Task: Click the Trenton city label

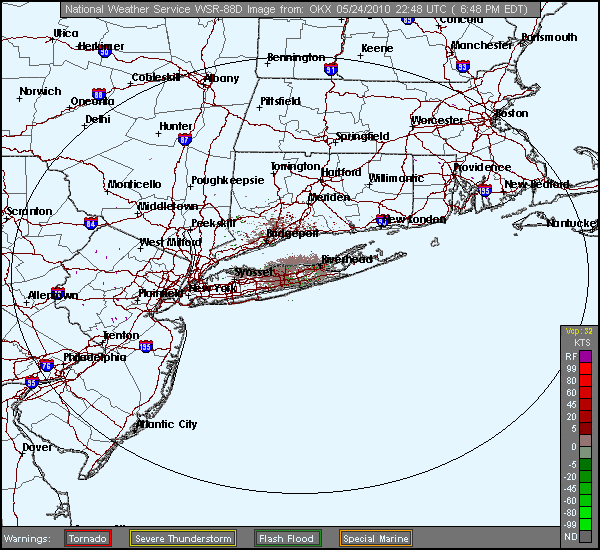Action: pos(121,335)
